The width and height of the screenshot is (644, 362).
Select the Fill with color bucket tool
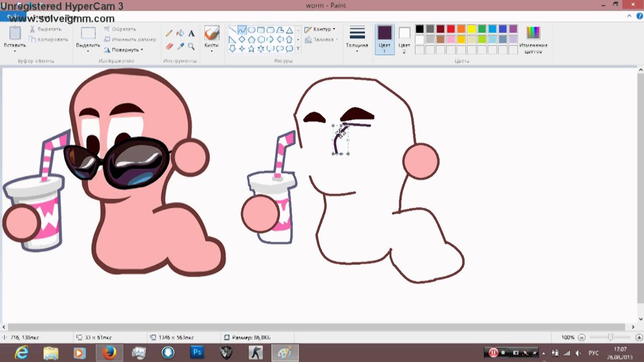180,34
